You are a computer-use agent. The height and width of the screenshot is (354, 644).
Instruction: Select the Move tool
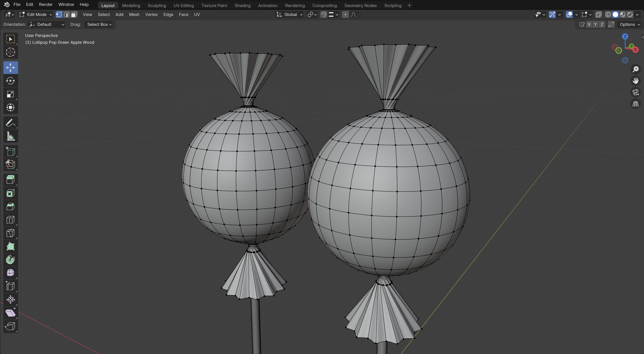(10, 67)
